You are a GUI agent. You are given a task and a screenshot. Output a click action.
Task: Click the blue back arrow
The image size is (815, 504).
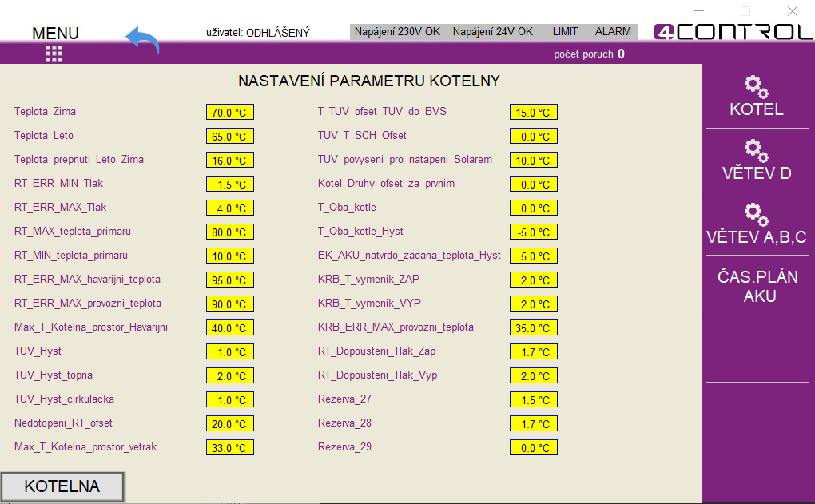[x=142, y=40]
